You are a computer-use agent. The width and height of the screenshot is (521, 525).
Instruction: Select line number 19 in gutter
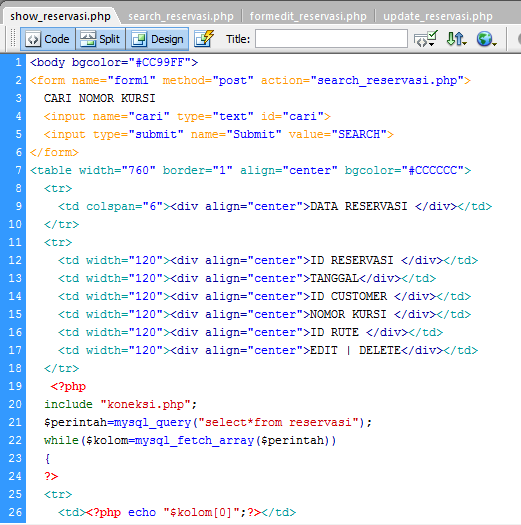(15, 386)
